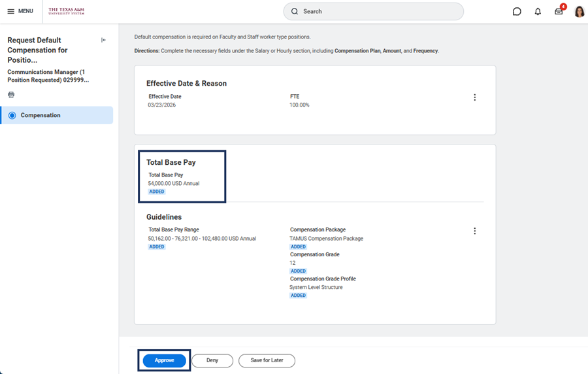Click Save for Later button

tap(267, 360)
